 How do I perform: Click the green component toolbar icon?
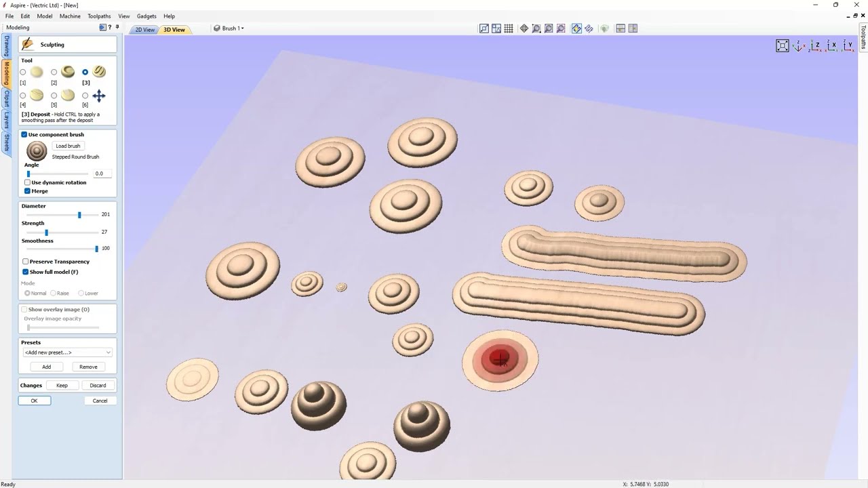(x=604, y=28)
